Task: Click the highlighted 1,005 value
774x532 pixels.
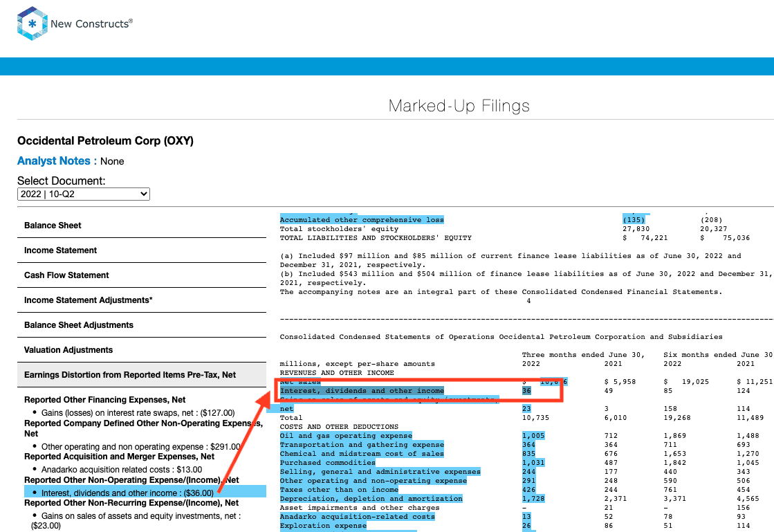Action: [x=533, y=436]
